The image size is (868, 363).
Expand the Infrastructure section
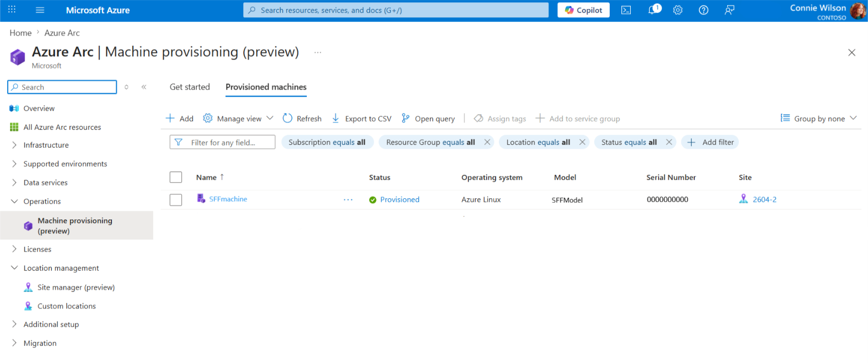click(46, 145)
